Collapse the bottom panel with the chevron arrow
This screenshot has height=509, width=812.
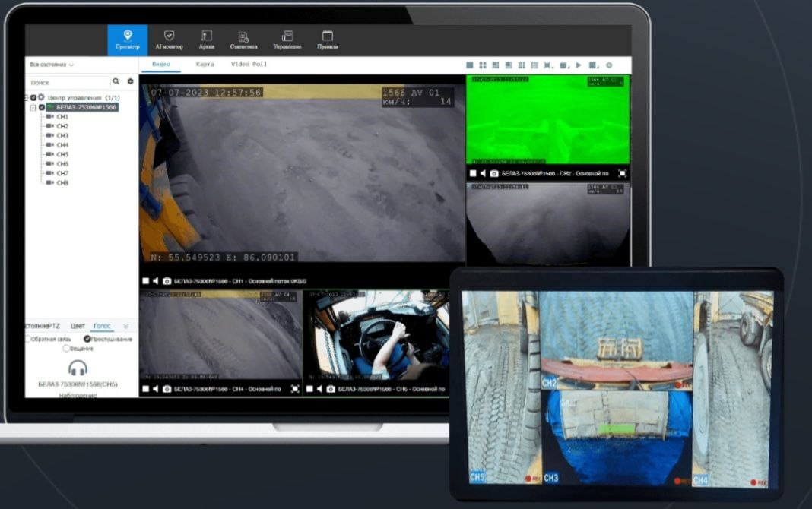(126, 326)
